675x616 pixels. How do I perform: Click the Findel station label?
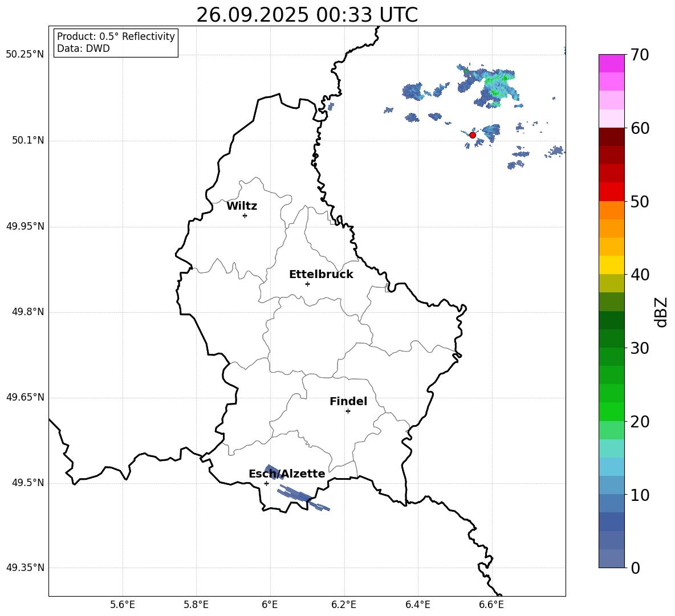pos(348,401)
